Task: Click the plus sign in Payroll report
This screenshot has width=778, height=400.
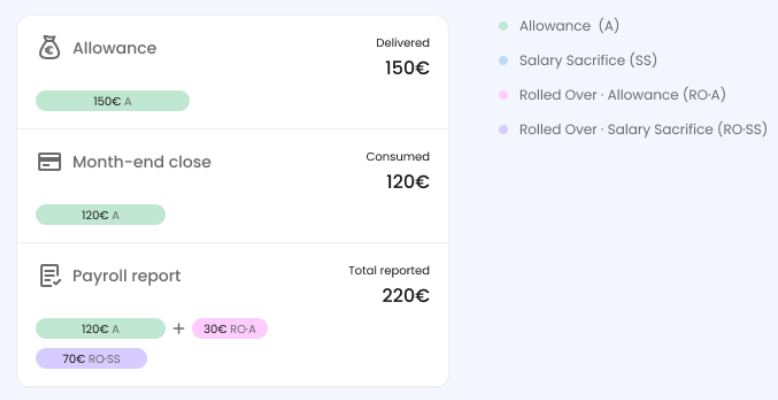Action: coord(178,328)
